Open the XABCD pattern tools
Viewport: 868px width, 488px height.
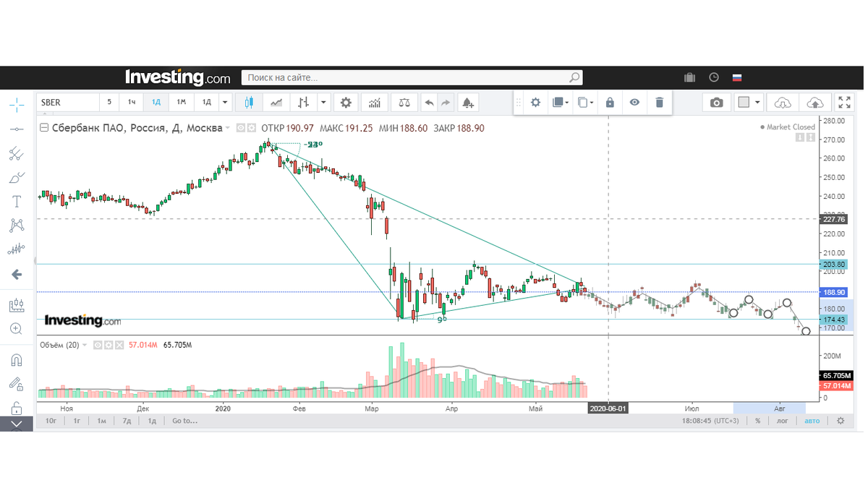pos(16,226)
